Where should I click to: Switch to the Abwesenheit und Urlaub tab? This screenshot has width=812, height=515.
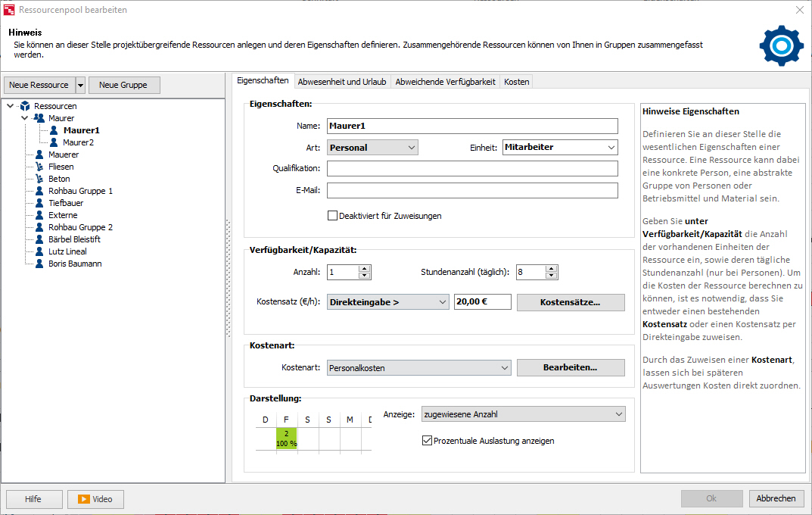click(x=342, y=82)
